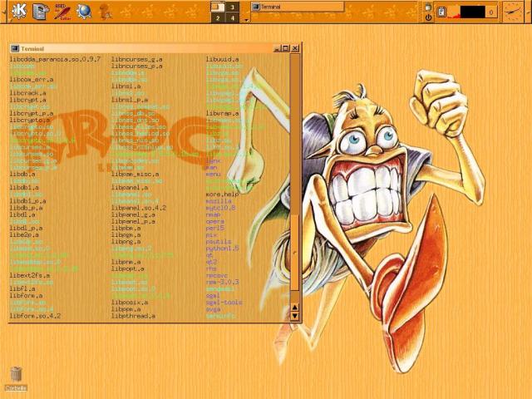
Task: Switch to virtual desktop 1
Action: (218, 7)
